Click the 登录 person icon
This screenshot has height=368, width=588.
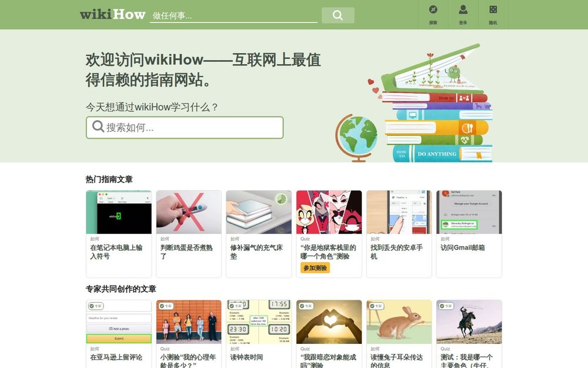pos(463,9)
